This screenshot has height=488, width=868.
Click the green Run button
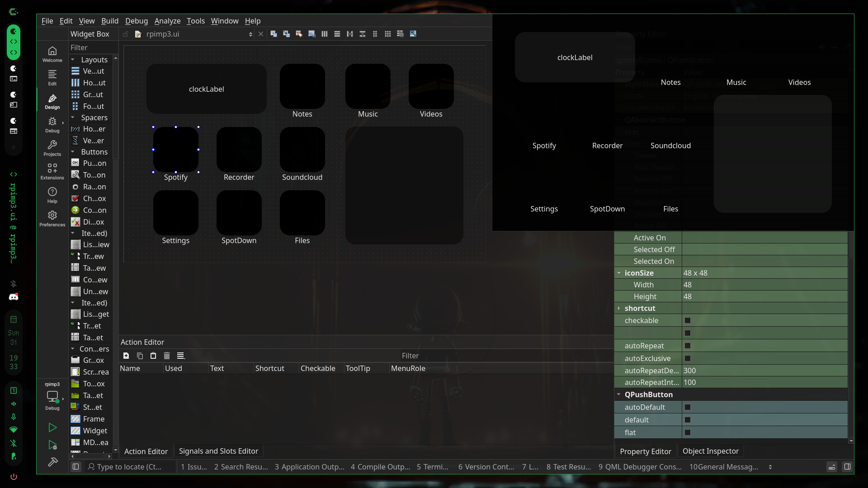(x=52, y=427)
